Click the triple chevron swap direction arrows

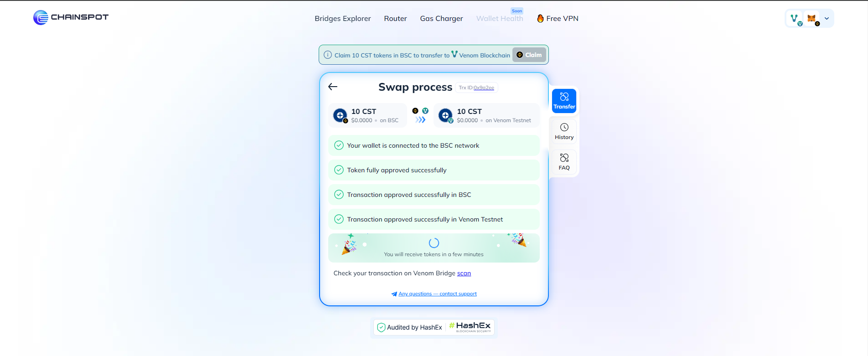(x=420, y=120)
